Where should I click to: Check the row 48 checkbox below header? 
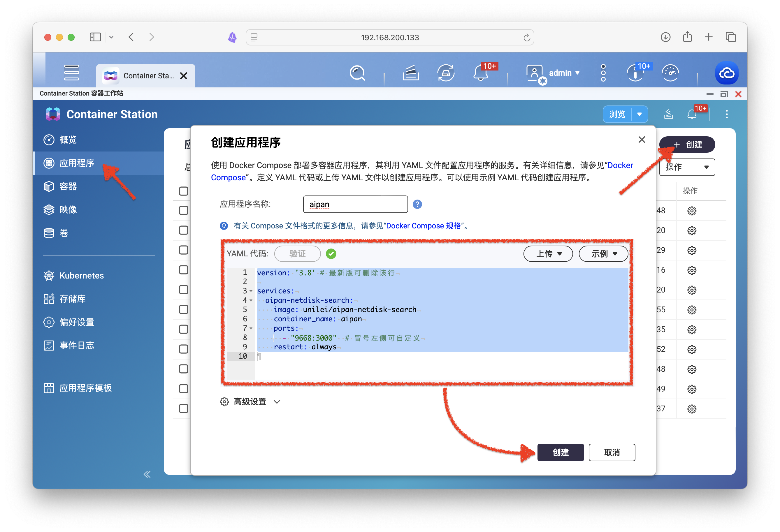(184, 211)
